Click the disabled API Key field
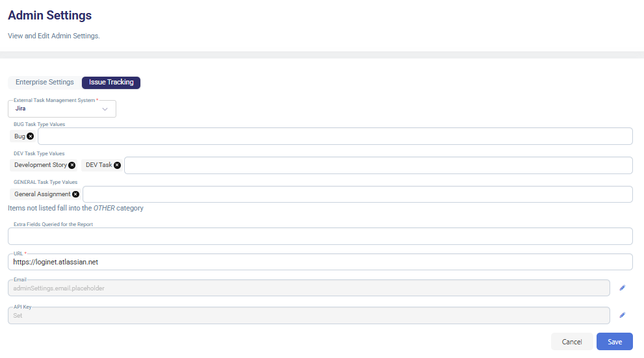The height and width of the screenshot is (358, 644). pos(309,315)
